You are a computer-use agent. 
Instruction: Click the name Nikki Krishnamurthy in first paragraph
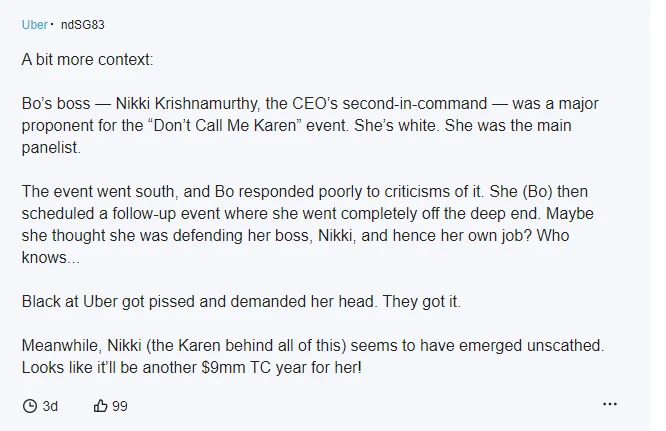186,104
